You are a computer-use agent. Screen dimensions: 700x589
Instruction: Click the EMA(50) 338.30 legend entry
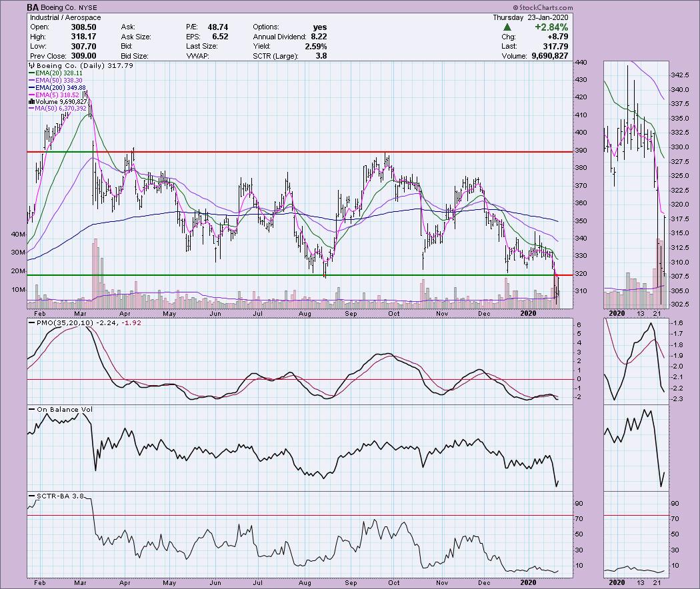coord(56,81)
